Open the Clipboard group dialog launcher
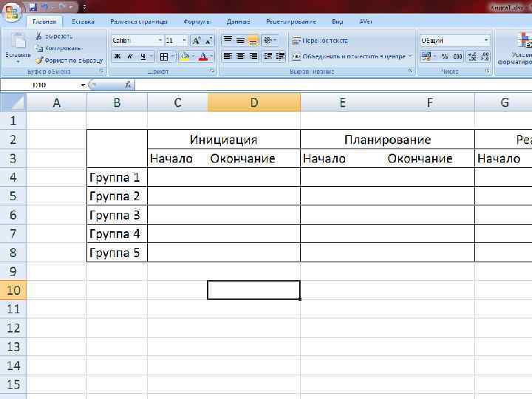532x399 pixels. click(101, 71)
